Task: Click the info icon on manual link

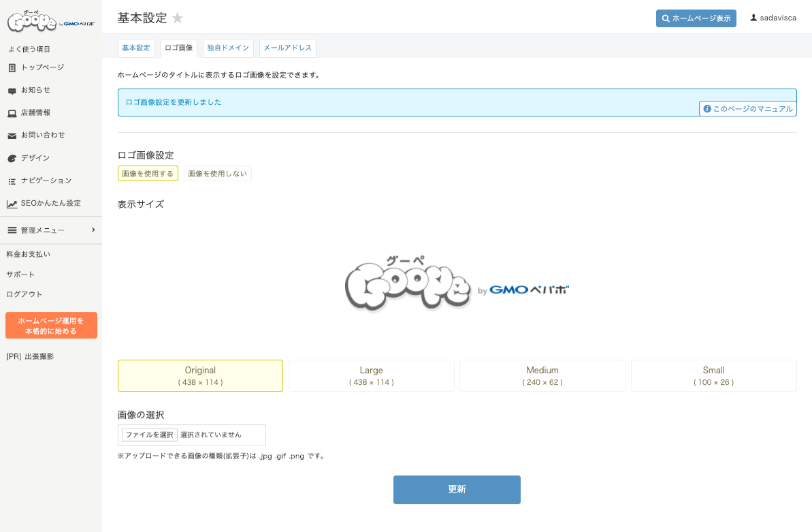Action: coord(707,108)
